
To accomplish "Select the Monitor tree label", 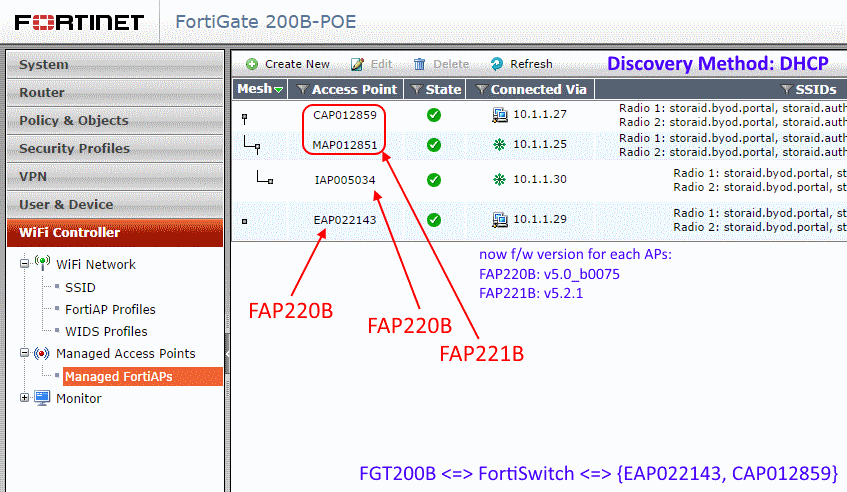I will click(x=79, y=399).
